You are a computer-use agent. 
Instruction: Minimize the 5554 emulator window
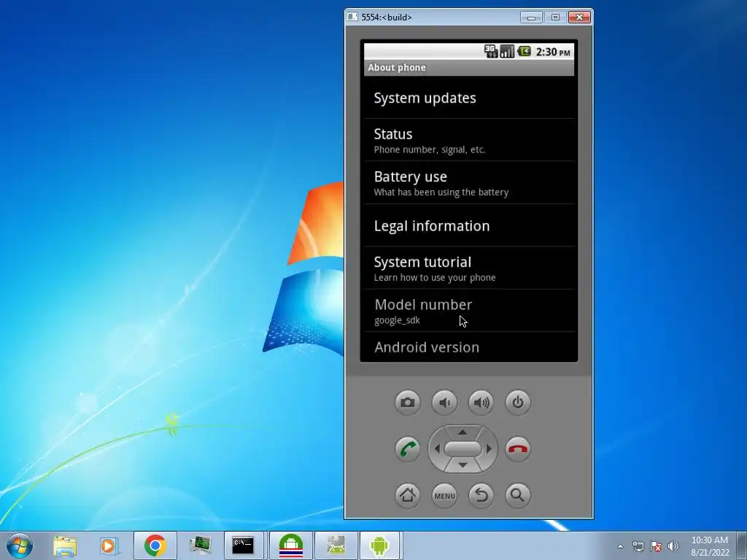pos(531,17)
